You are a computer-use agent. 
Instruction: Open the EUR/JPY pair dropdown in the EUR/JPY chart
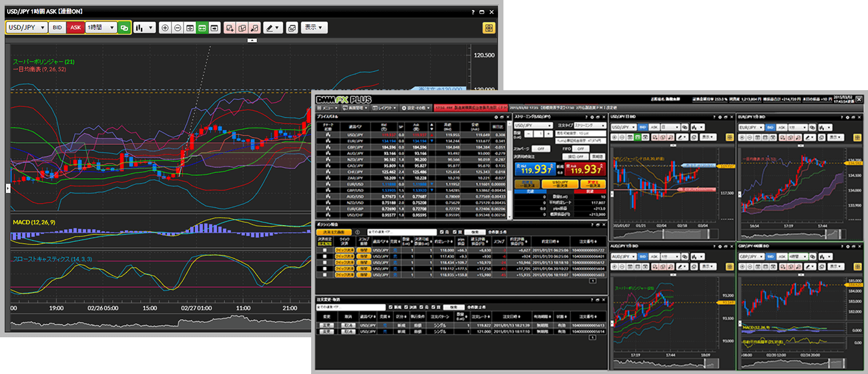751,128
